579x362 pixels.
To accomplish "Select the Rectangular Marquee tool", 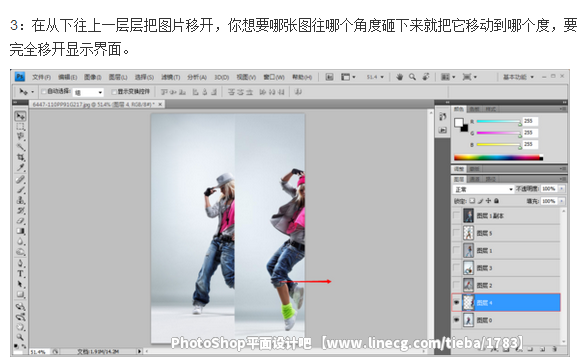I will (x=20, y=127).
